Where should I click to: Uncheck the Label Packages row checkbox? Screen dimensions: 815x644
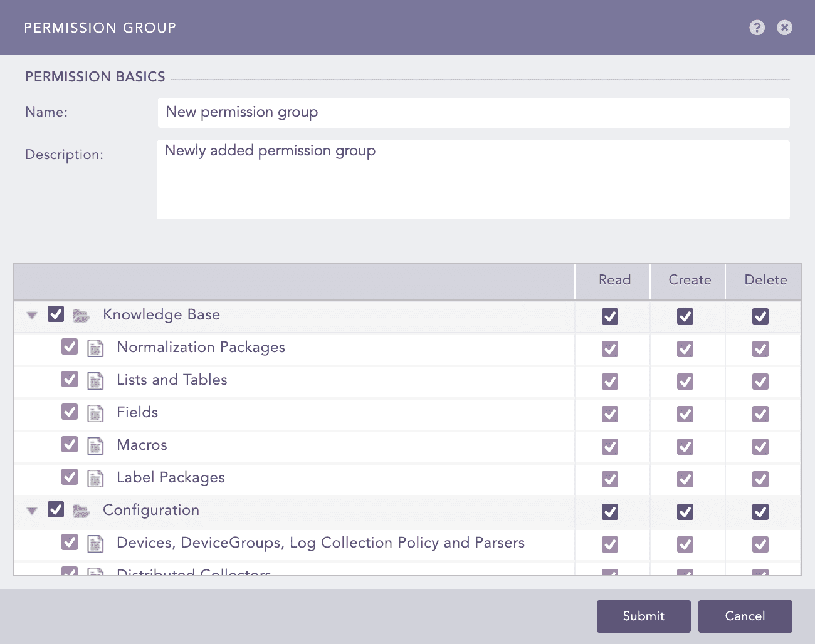(70, 477)
